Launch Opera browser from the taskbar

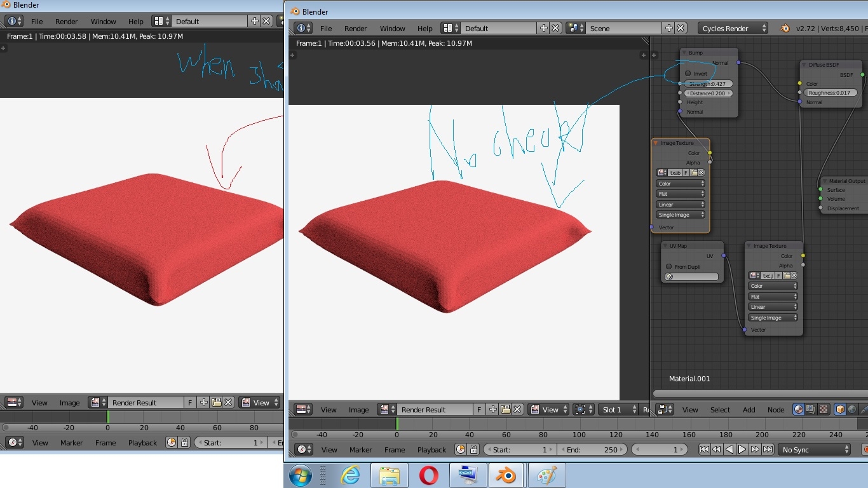428,475
